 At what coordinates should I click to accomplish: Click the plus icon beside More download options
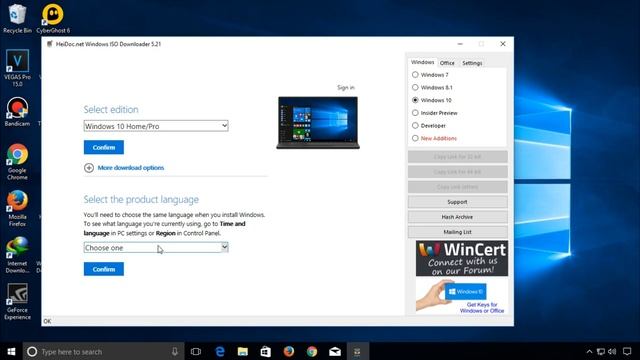click(89, 168)
